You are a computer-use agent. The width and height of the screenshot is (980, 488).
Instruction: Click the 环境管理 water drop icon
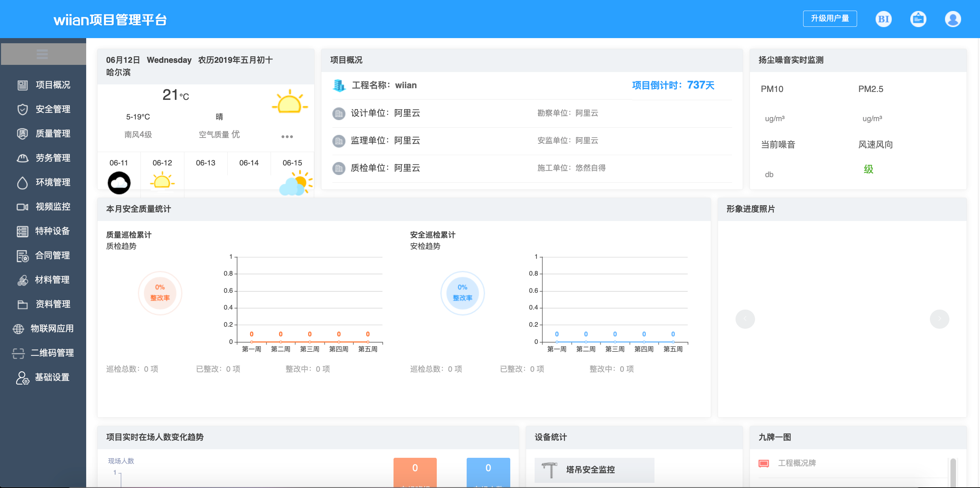(23, 183)
